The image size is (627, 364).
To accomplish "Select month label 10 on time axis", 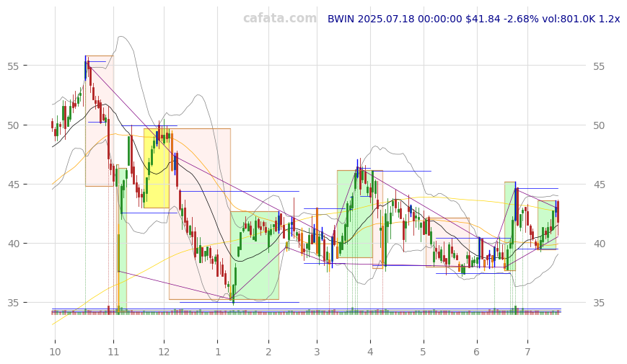I will [55, 352].
